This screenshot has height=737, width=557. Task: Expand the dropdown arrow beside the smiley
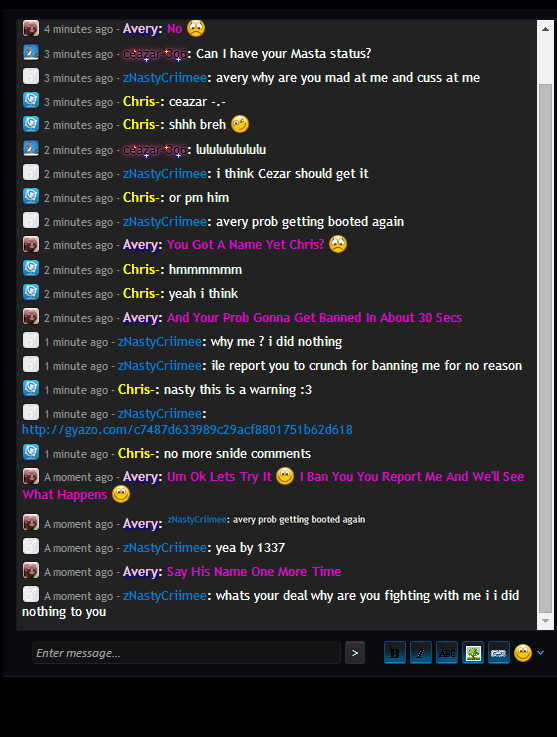541,652
